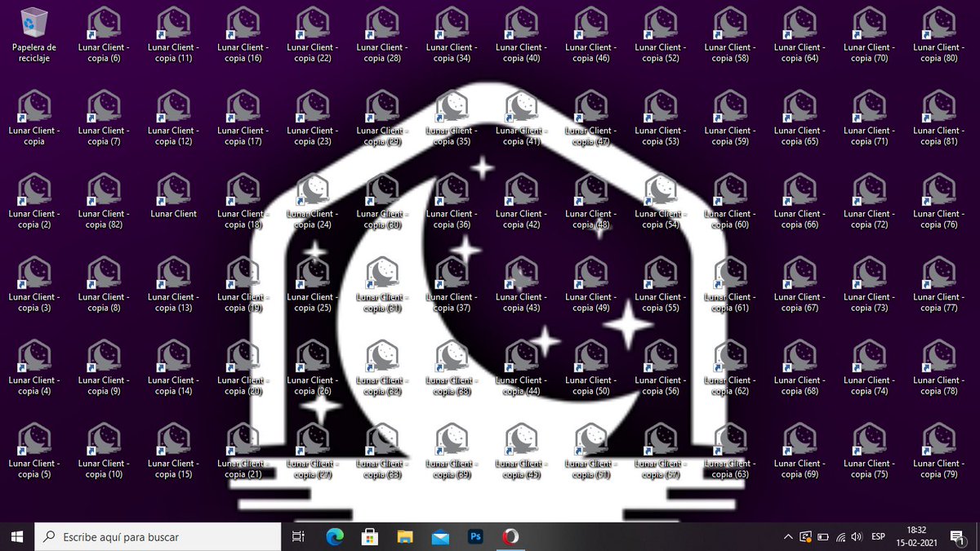Select Lunar Client - copia (64) shortcut
This screenshot has height=551, width=980.
coord(800,36)
